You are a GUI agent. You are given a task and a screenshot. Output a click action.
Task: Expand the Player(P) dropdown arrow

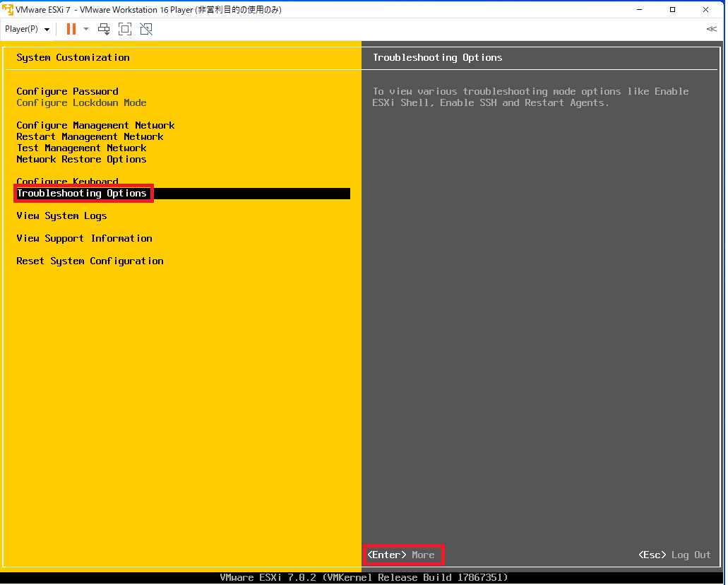point(47,29)
